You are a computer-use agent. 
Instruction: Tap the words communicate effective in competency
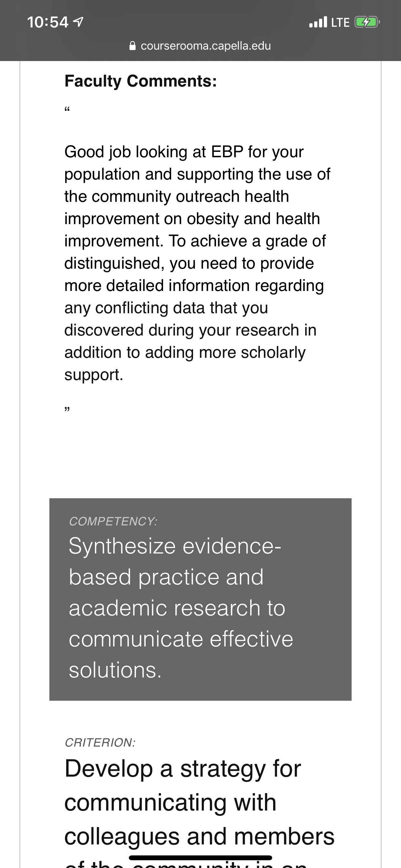pyautogui.click(x=181, y=639)
